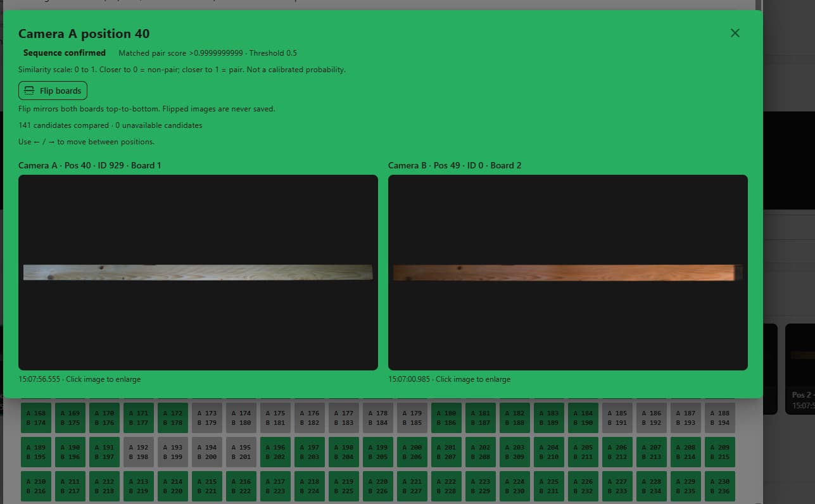Enlarge the Camera B board 2 image
The width and height of the screenshot is (815, 504).
pyautogui.click(x=568, y=272)
